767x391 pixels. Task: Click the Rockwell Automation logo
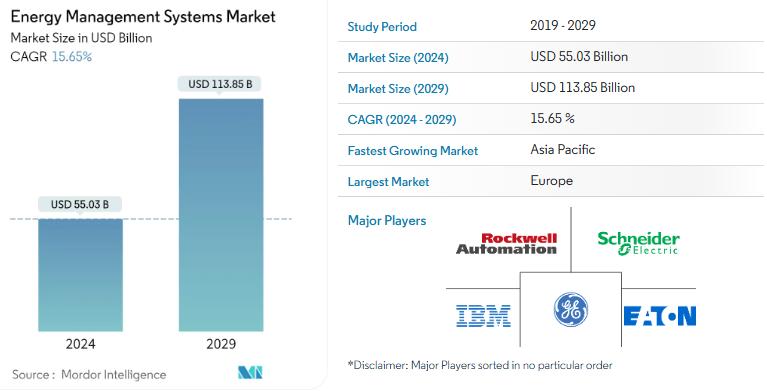506,243
